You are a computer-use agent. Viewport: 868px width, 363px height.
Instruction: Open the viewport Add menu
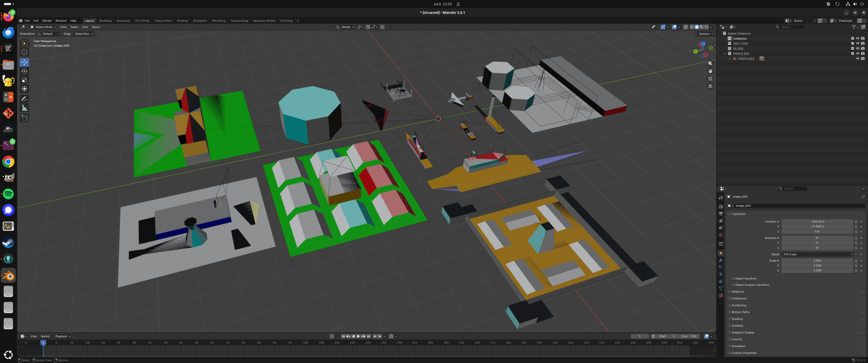pyautogui.click(x=85, y=27)
